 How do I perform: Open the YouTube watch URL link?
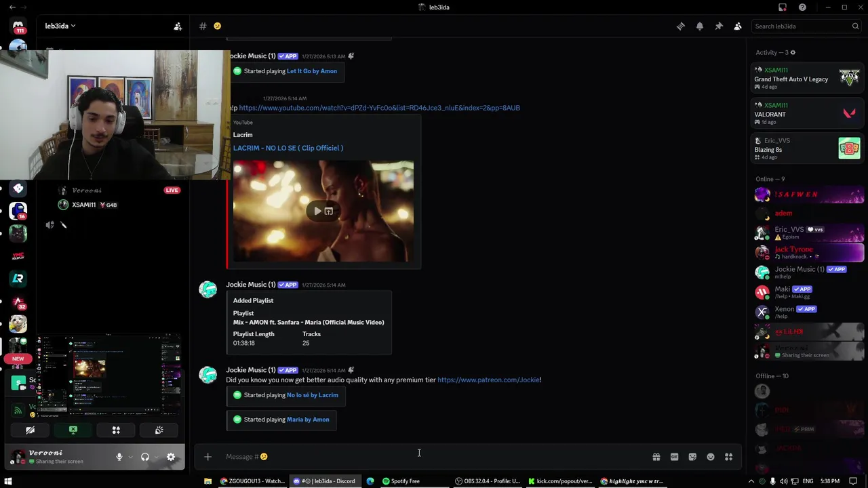click(x=379, y=108)
